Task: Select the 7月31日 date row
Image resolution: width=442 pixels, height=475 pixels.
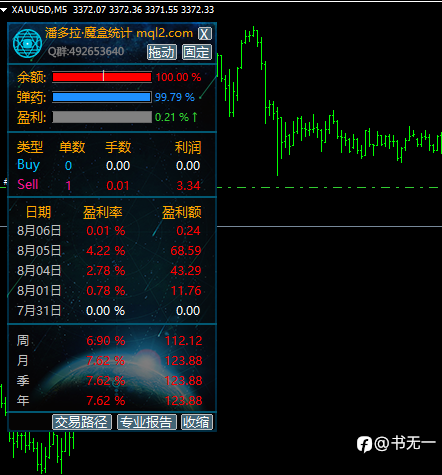Action: [x=39, y=311]
